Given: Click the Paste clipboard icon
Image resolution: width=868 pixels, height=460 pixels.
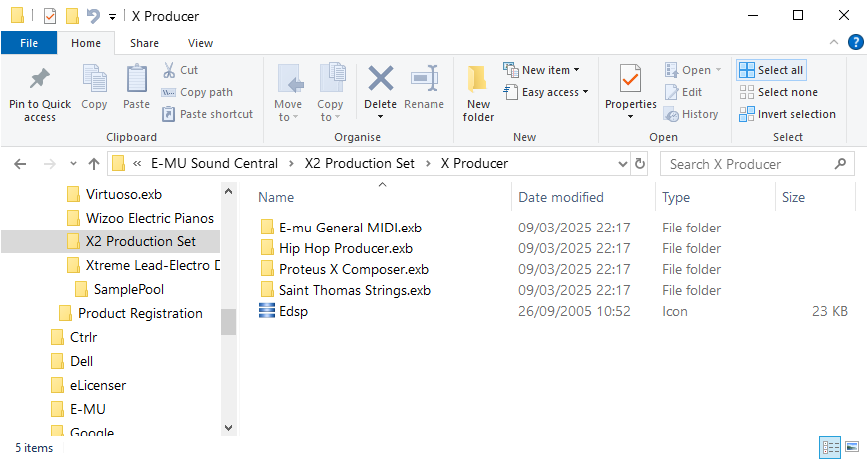Looking at the screenshot, I should point(136,79).
